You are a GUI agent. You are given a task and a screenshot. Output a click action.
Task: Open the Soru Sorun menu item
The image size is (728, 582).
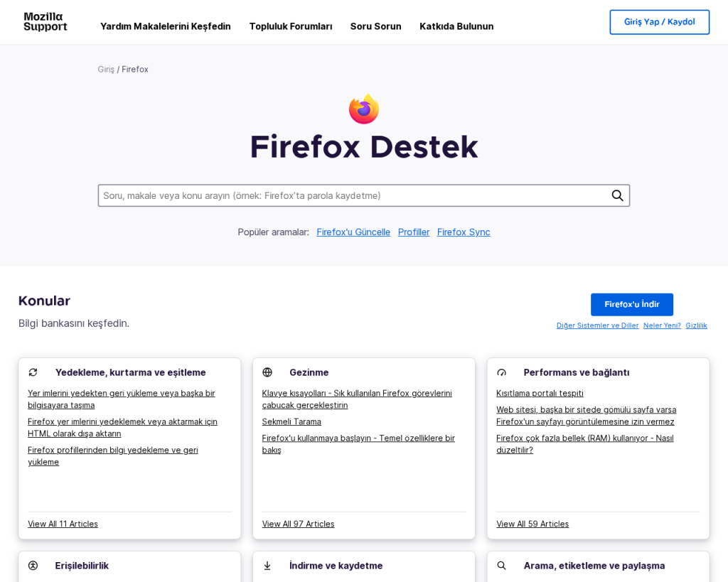pos(375,26)
